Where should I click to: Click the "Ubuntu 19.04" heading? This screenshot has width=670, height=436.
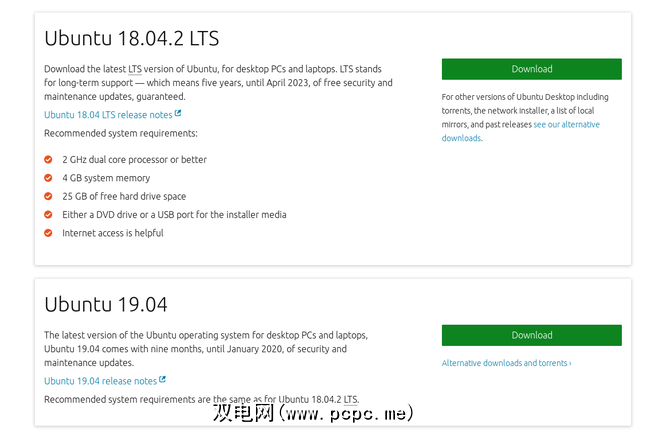coord(105,304)
